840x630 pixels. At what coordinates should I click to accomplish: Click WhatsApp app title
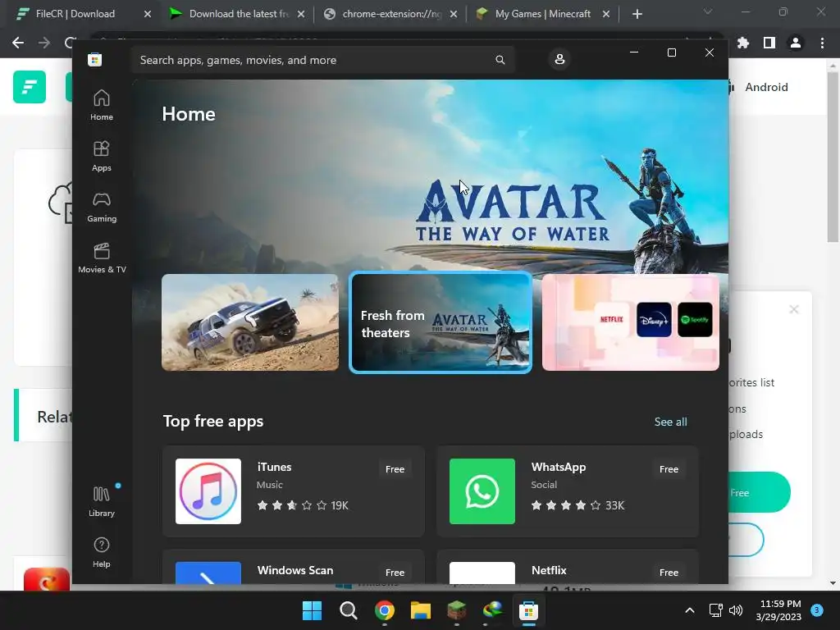[559, 467]
